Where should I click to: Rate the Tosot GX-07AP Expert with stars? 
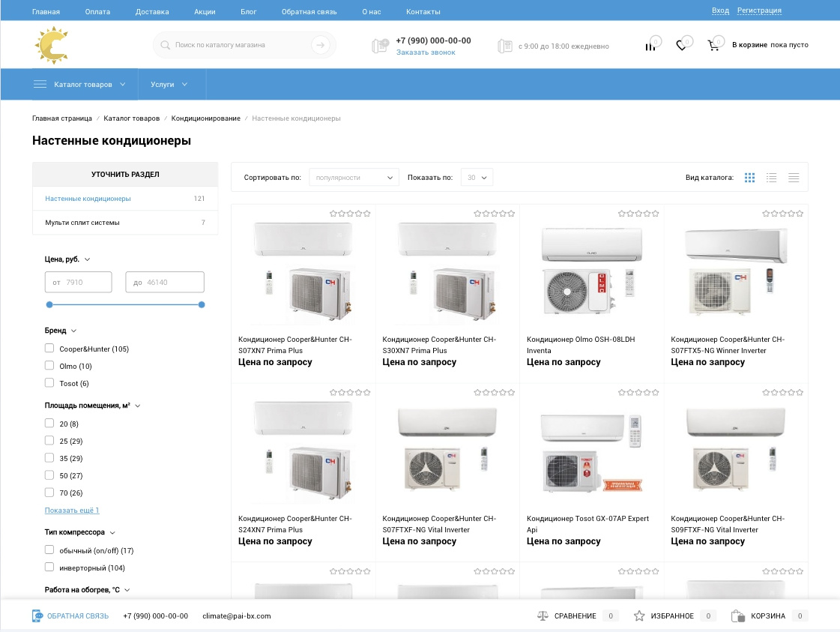638,392
